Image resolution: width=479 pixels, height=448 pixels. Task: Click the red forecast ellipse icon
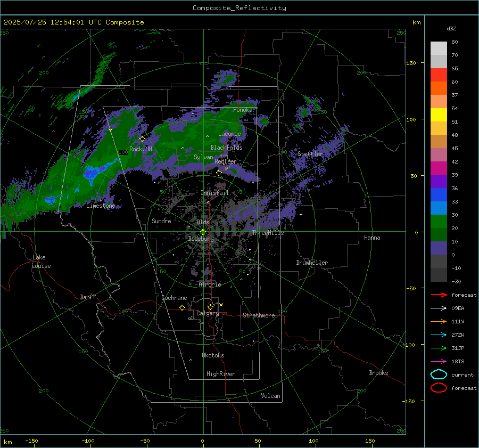(439, 388)
